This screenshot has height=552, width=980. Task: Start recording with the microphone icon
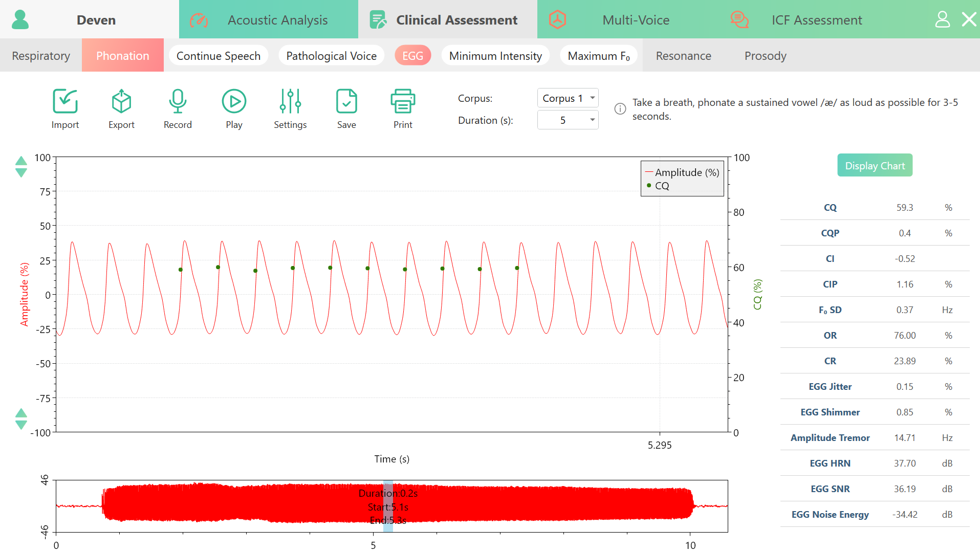(x=178, y=101)
